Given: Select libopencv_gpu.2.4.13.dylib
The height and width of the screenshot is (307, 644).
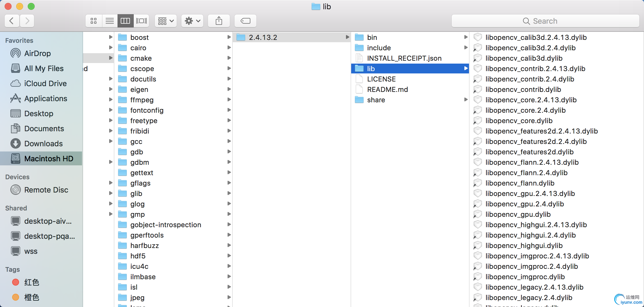Looking at the screenshot, I should pyautogui.click(x=557, y=193).
